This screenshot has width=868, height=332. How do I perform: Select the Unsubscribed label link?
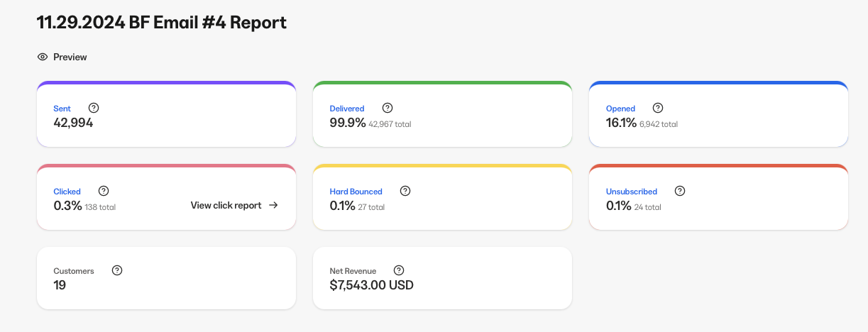pyautogui.click(x=632, y=192)
